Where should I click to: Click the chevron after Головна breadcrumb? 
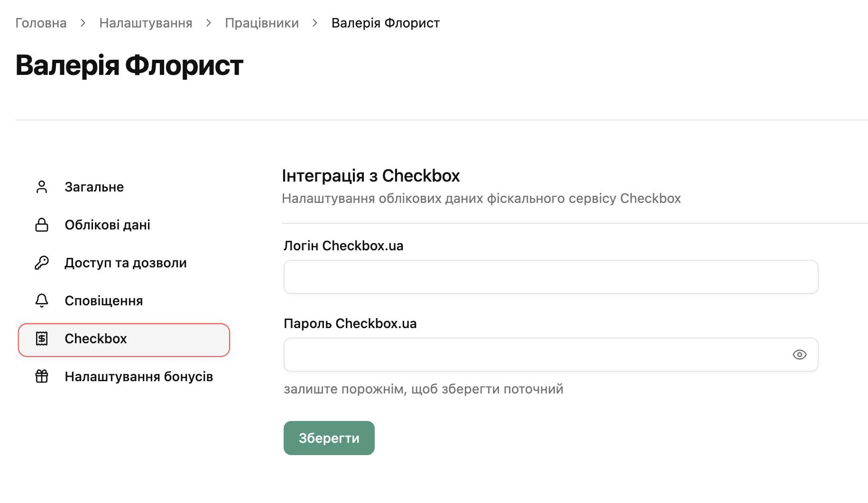pyautogui.click(x=83, y=23)
